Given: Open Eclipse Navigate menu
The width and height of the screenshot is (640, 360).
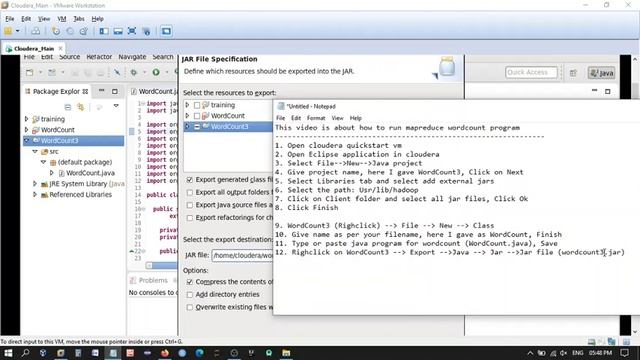Looking at the screenshot, I should click(132, 57).
